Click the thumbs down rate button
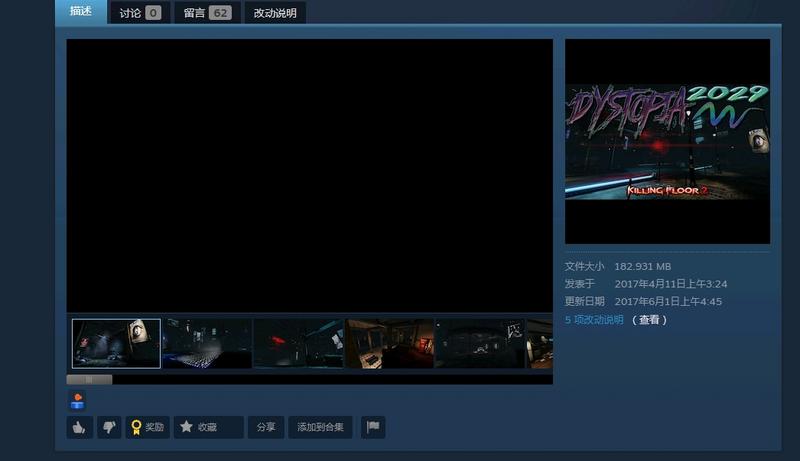The width and height of the screenshot is (800, 461). tap(109, 427)
